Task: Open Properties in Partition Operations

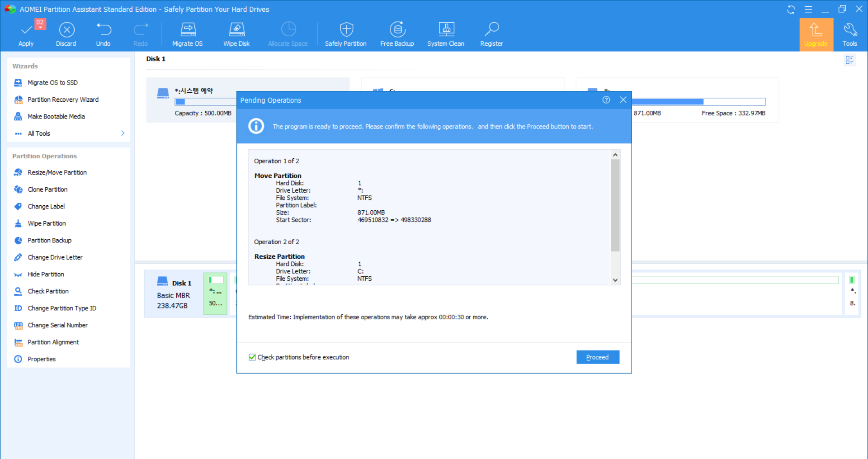Action: pos(42,359)
